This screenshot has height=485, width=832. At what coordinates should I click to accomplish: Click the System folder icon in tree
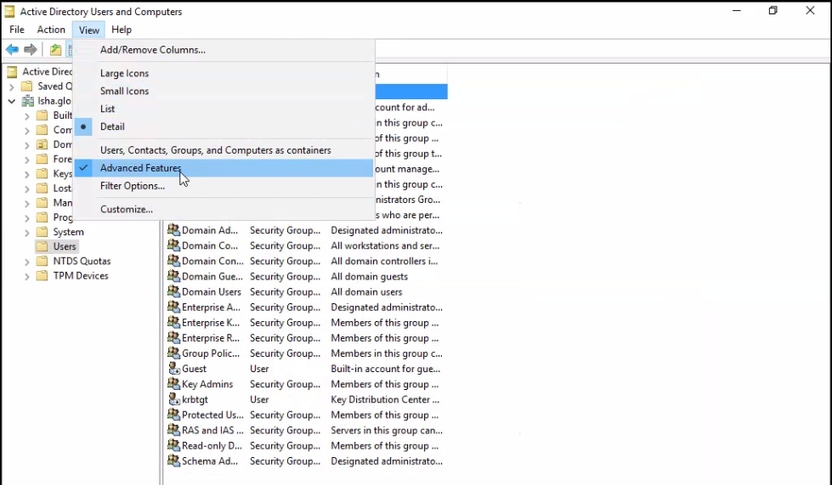click(x=42, y=232)
